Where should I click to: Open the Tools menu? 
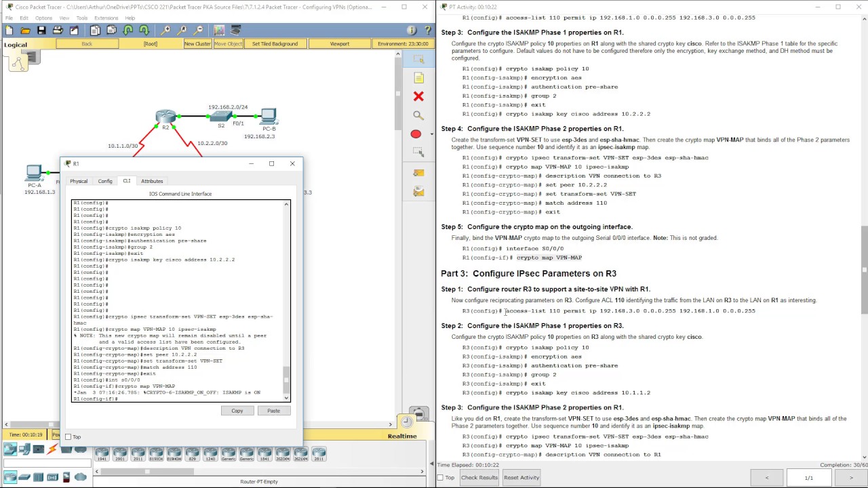tap(82, 18)
